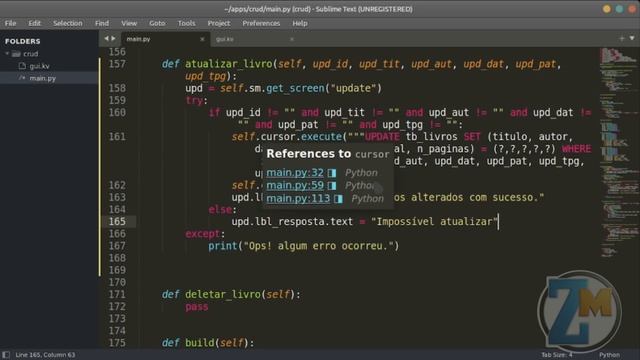
Task: Add a new tab with plus icon
Action: (x=622, y=38)
